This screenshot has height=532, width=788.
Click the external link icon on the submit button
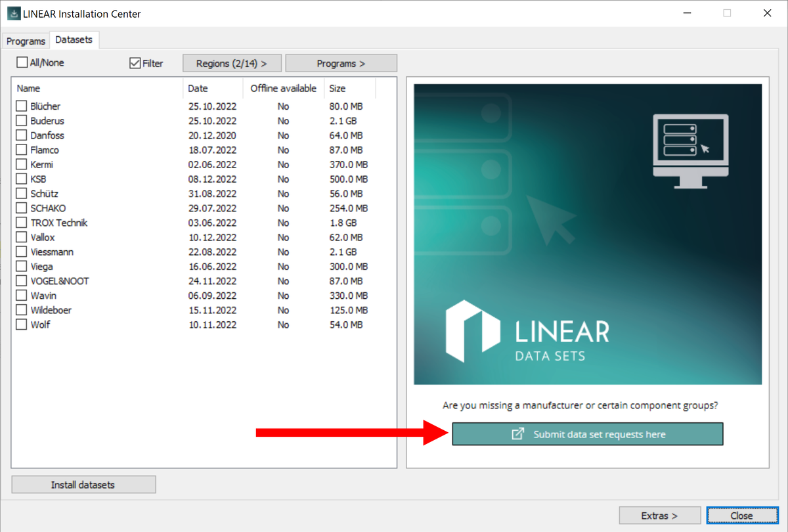[519, 434]
